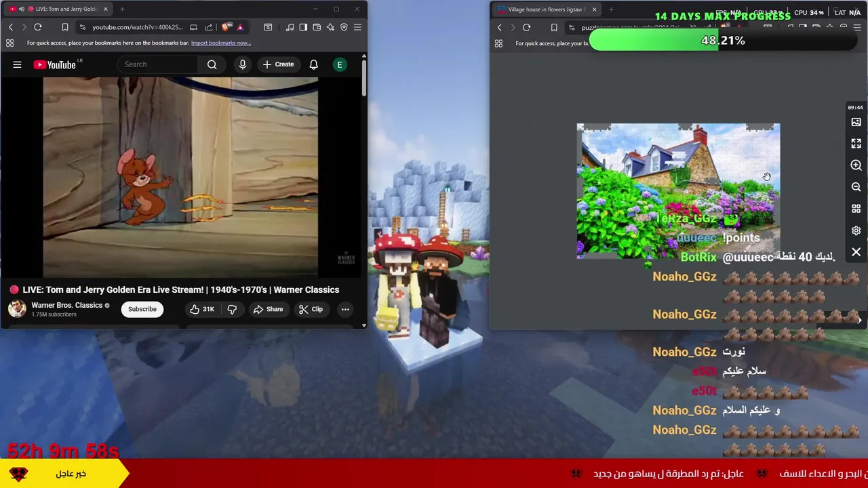Viewport: 868px width, 488px height.
Task: Click the 48.21% progress bar
Action: 723,41
